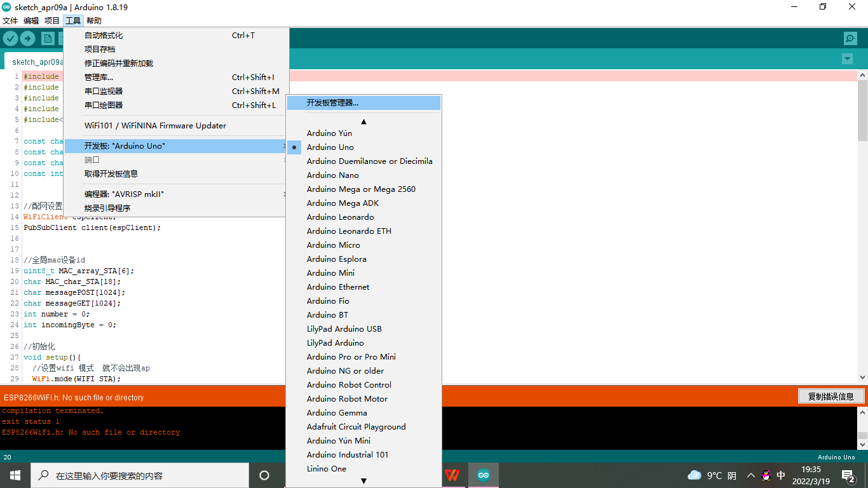Screen dimensions: 868x488
Task: Choose the Arduino Fio board
Action: pos(363,301)
